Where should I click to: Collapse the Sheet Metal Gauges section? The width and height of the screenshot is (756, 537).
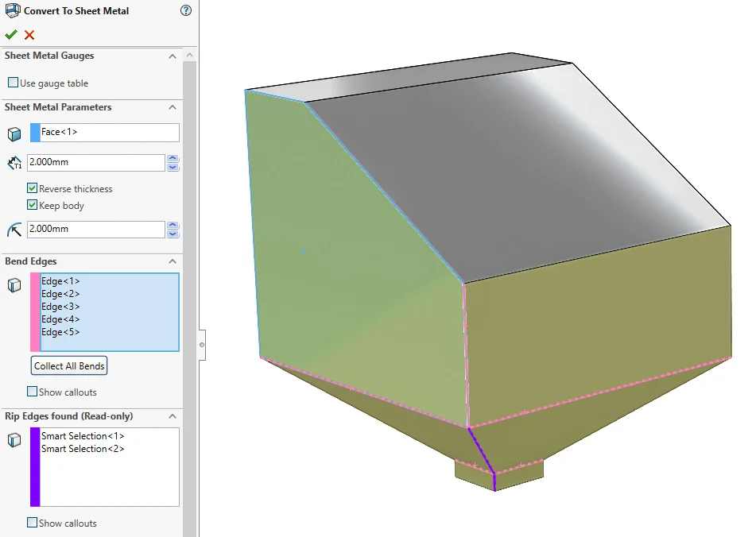pos(173,56)
